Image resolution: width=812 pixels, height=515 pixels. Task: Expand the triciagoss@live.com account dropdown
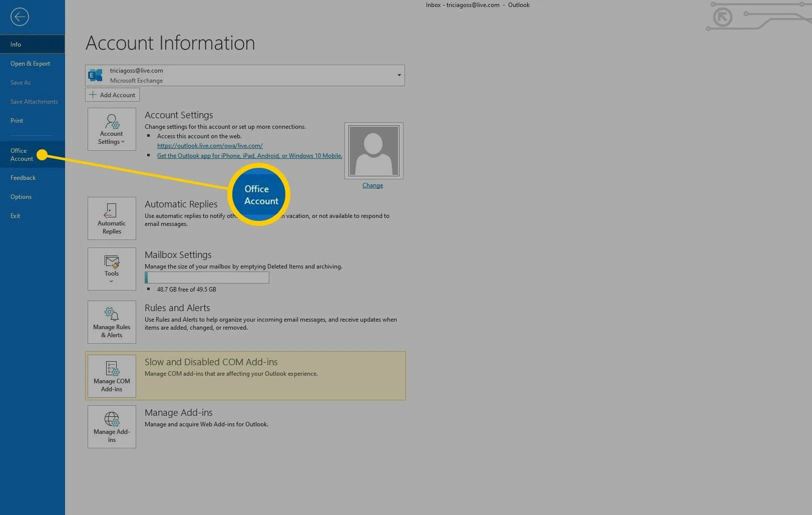coord(399,75)
